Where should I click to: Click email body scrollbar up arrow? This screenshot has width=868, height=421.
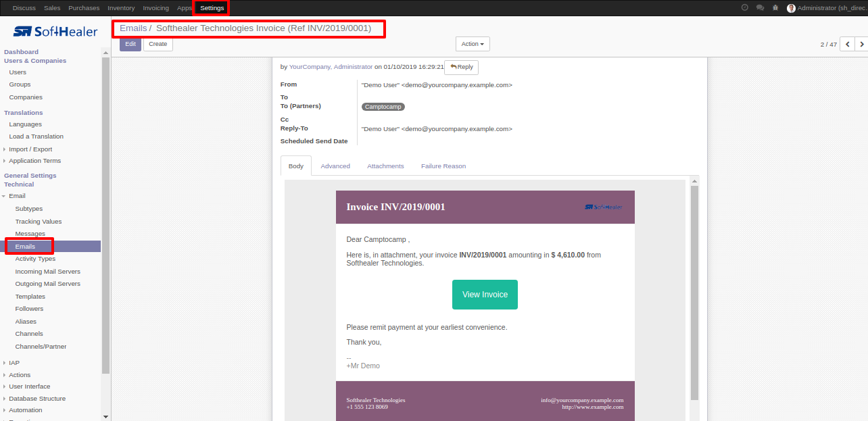[x=694, y=181]
